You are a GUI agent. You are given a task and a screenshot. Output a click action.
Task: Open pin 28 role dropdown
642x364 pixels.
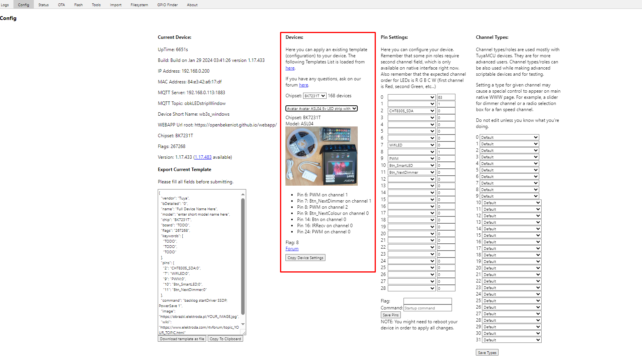[x=412, y=288]
